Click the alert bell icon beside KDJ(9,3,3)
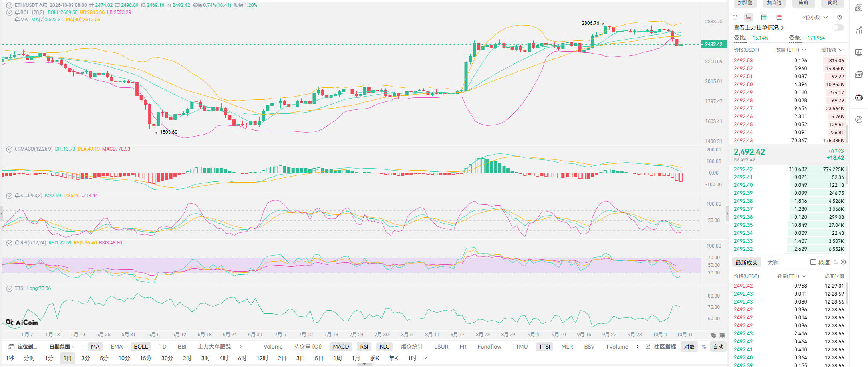The width and height of the screenshot is (868, 367). [17, 196]
